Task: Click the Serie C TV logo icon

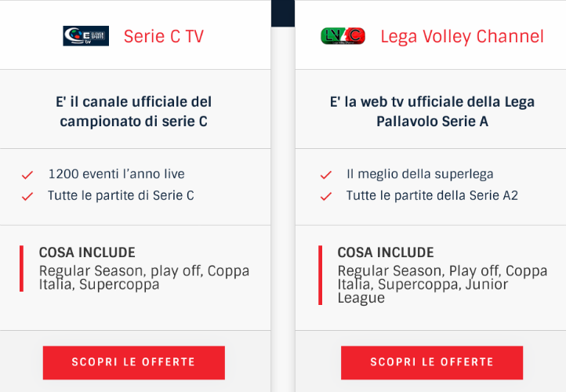Action: tap(86, 36)
